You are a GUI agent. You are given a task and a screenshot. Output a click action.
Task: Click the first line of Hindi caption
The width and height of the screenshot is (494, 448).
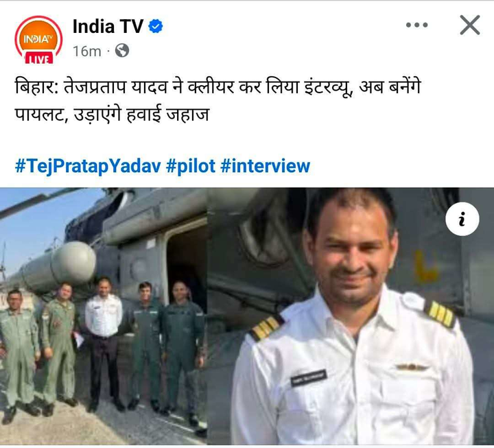pos(218,87)
